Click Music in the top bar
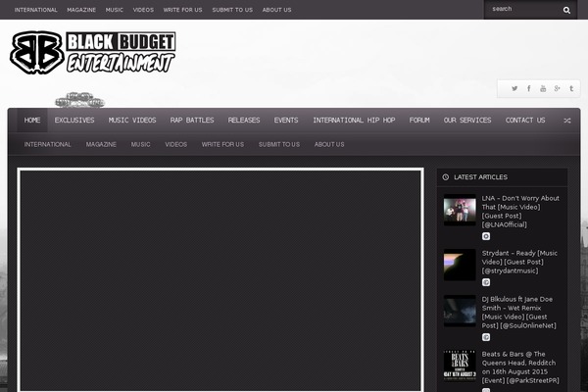Viewport: 588px width, 392px height. 115,10
